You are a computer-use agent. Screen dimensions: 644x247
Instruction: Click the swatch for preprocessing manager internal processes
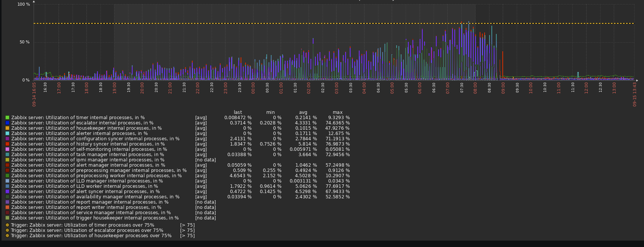(x=8, y=170)
